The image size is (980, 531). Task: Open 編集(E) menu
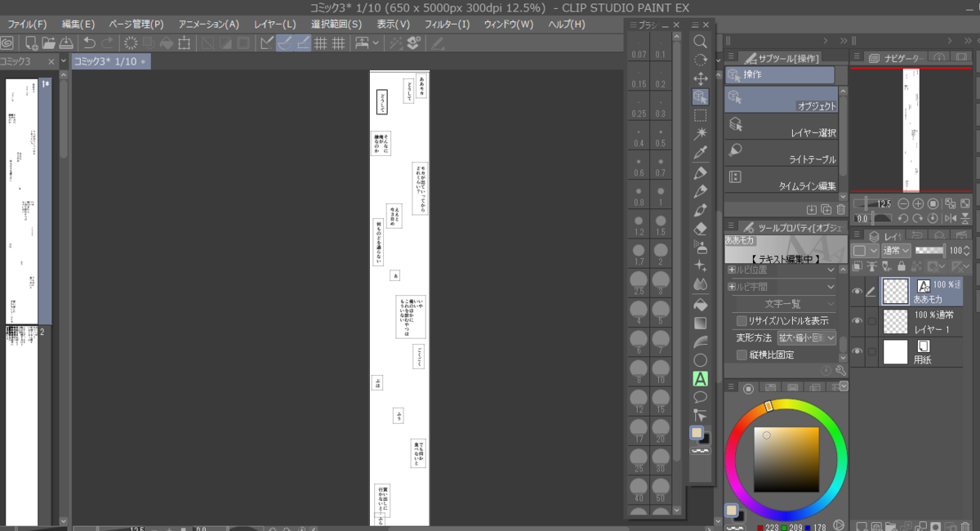tap(78, 25)
